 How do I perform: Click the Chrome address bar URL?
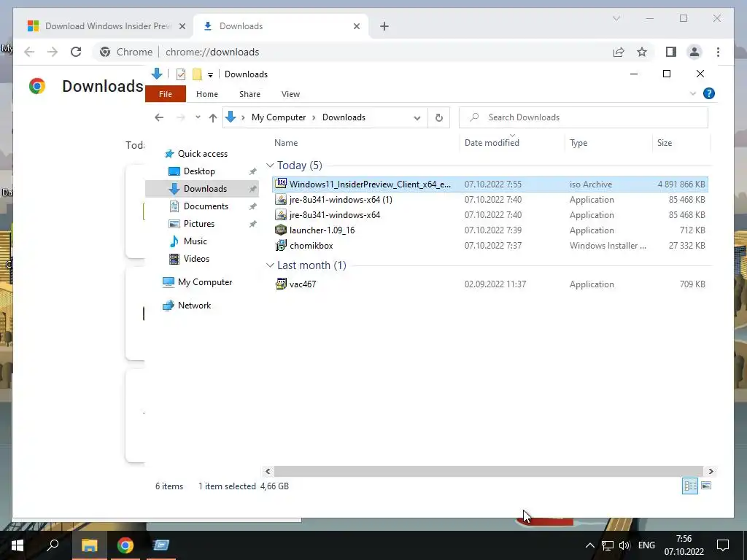[x=212, y=52]
